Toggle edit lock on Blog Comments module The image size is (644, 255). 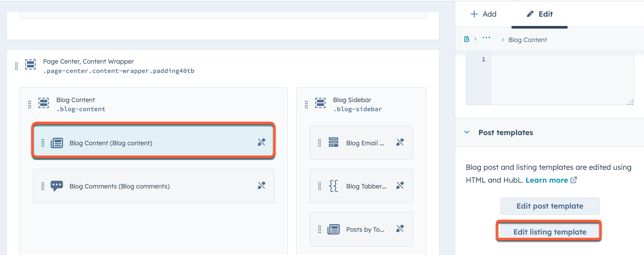coord(262,185)
